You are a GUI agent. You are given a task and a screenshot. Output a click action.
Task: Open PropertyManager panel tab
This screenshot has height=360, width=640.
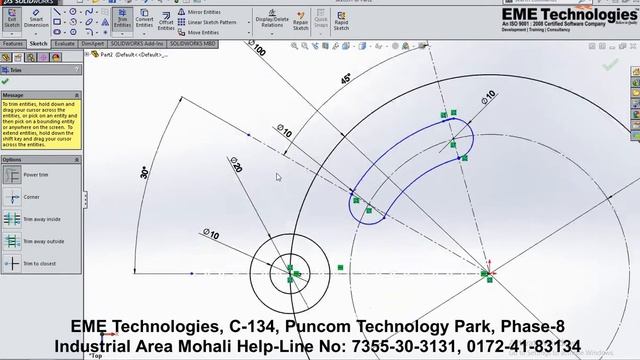coord(18,57)
